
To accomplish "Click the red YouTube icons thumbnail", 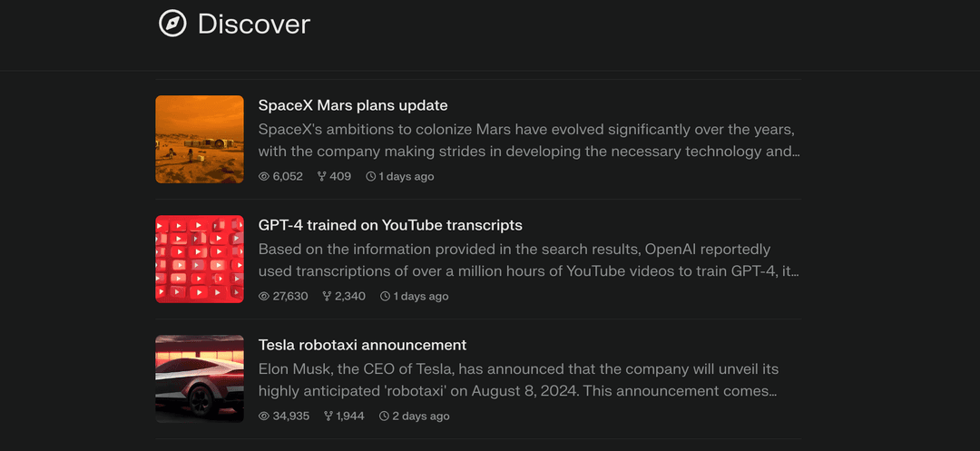I will [x=200, y=259].
